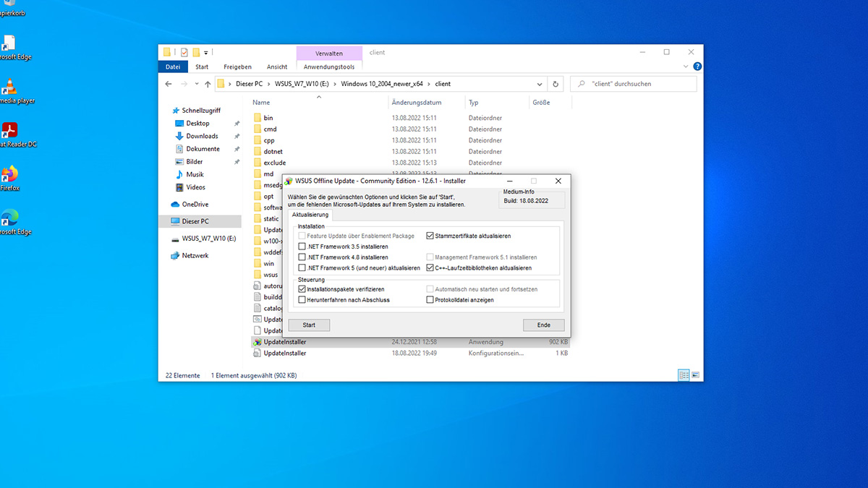Click the Bilder icon in sidebar

[x=180, y=162]
